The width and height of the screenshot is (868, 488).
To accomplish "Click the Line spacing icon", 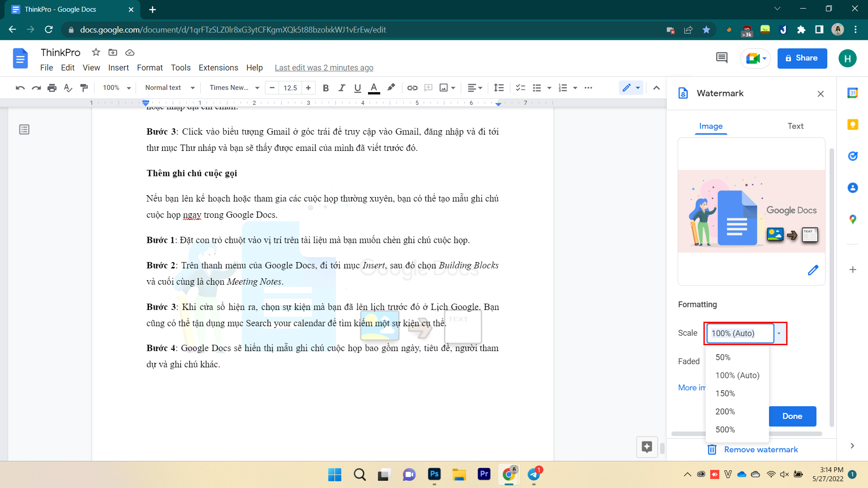I will tap(499, 88).
